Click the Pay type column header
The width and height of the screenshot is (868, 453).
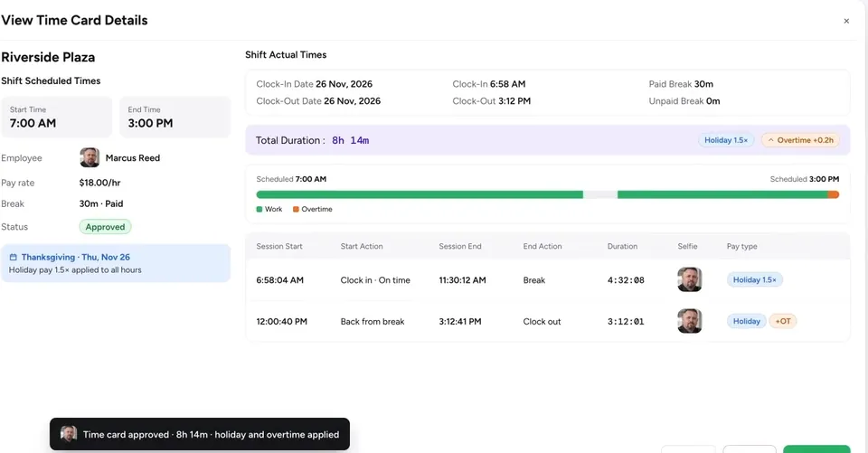click(741, 247)
